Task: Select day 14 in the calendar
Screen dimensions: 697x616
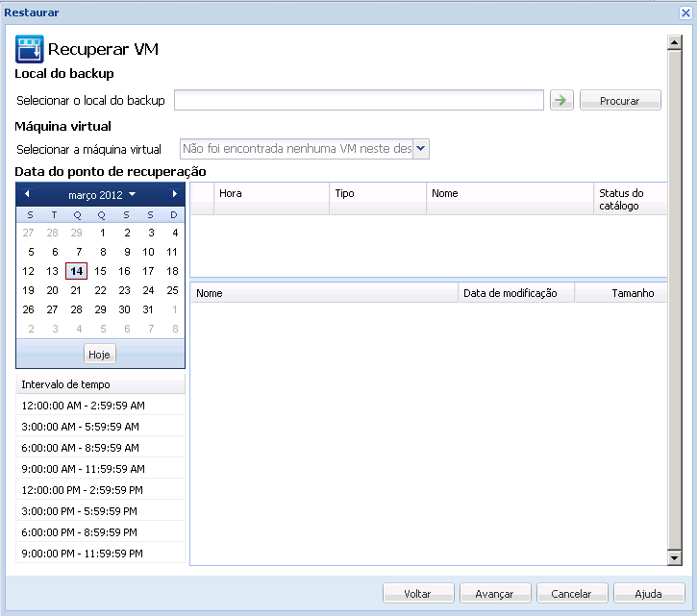Action: (x=76, y=271)
